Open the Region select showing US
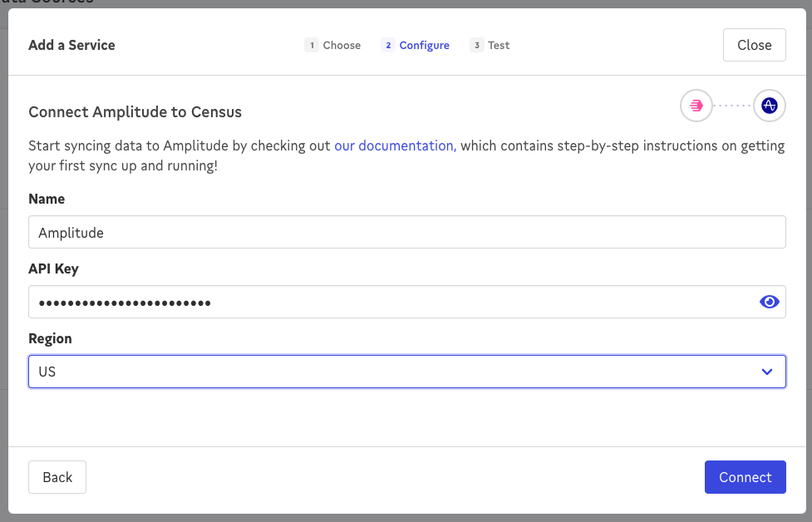Screen dimensions: 812x522 click(391, 372)
